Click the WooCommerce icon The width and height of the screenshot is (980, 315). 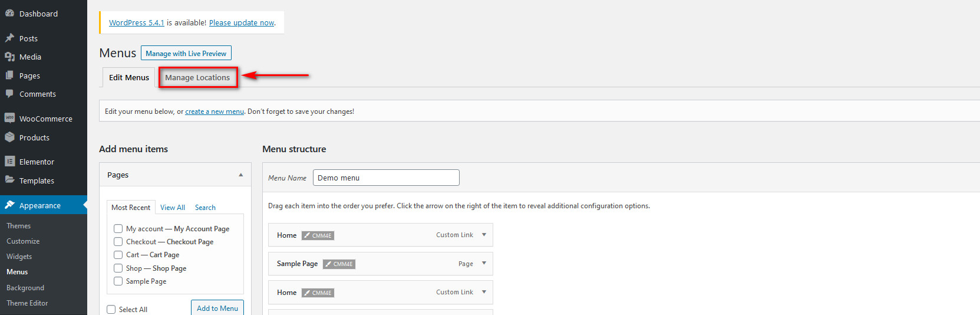point(9,118)
